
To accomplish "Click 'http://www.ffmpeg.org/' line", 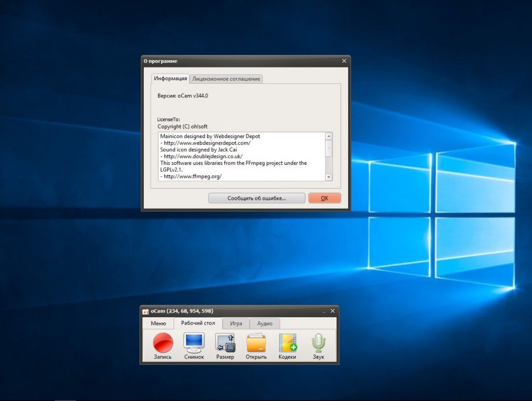I will [191, 176].
